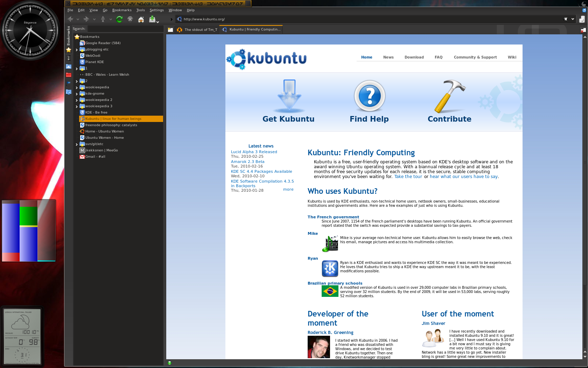Reload the page with the green refresh icon

point(119,19)
